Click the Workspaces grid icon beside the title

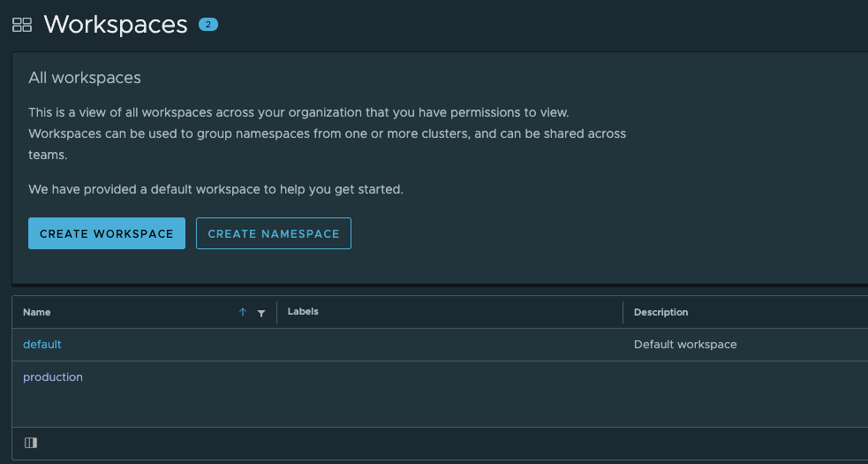click(22, 25)
